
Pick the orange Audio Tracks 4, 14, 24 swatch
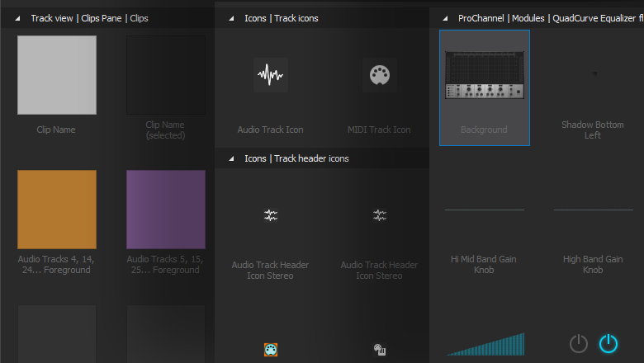pos(57,209)
